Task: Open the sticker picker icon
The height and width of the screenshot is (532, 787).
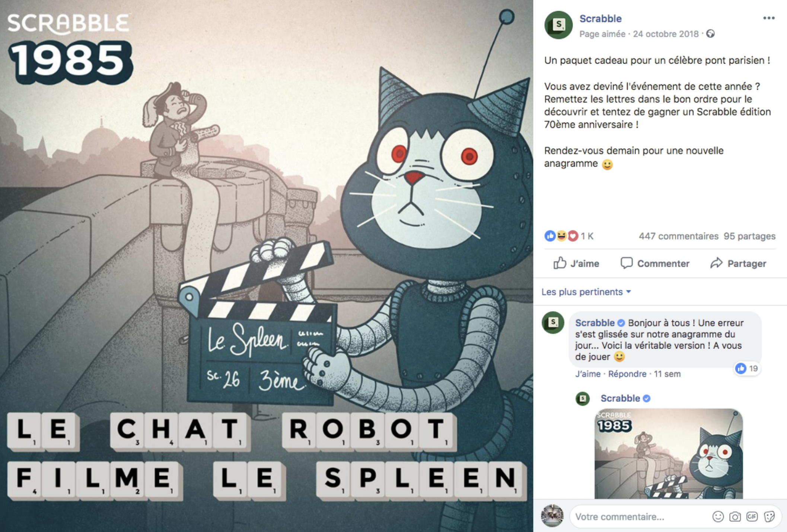Action: pyautogui.click(x=769, y=516)
